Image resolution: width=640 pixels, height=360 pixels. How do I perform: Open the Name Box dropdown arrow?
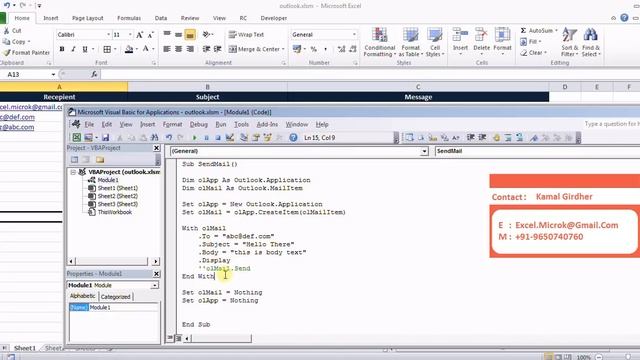pyautogui.click(x=53, y=75)
